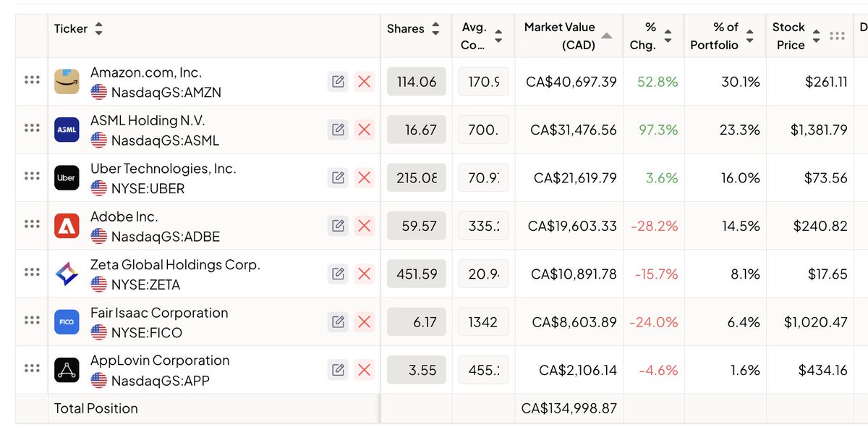The height and width of the screenshot is (430, 868).
Task: Click the AppLovin company logo
Action: pyautogui.click(x=67, y=370)
